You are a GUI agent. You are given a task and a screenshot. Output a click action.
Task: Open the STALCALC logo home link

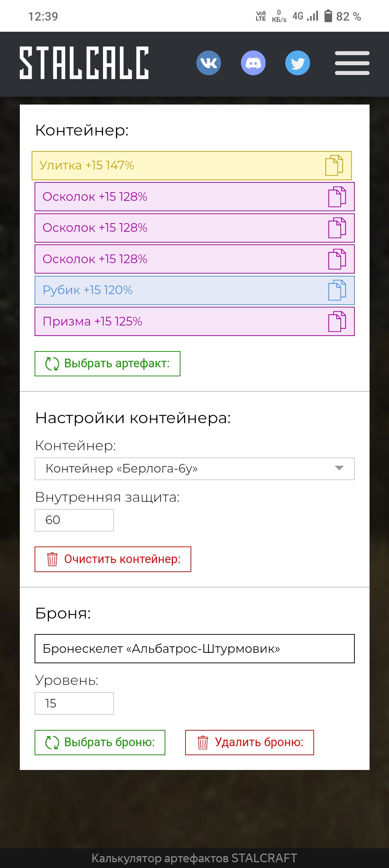click(x=84, y=63)
